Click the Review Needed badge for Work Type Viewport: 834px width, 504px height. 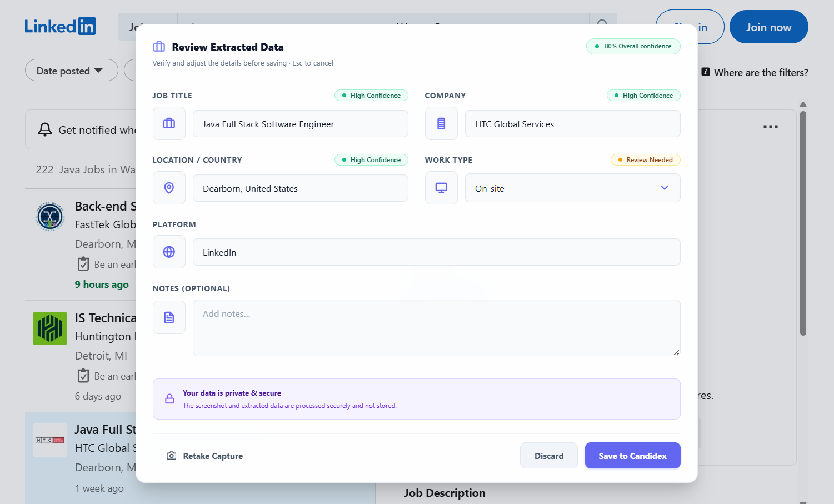click(x=646, y=160)
